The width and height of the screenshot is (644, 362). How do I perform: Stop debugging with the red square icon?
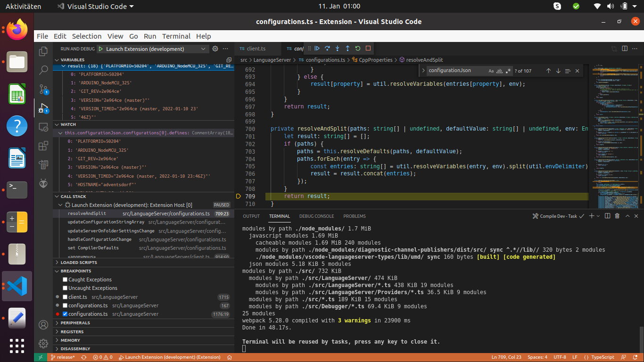click(x=368, y=48)
